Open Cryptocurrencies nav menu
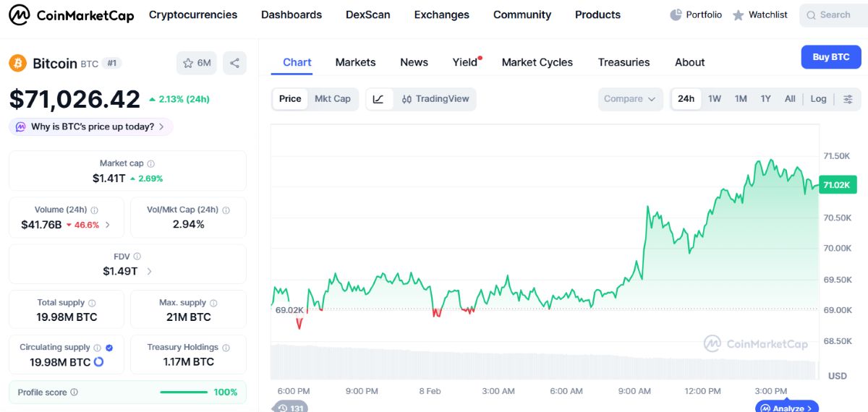Viewport: 868px width, 412px height. tap(193, 14)
